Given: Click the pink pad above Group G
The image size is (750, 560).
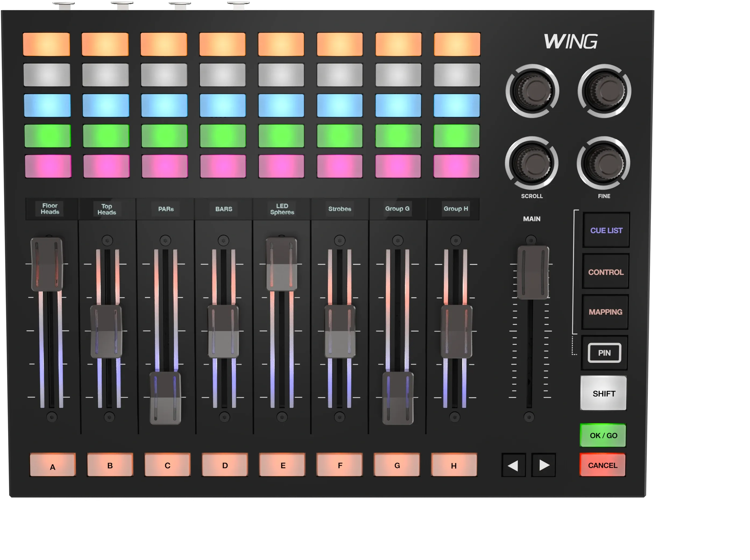Looking at the screenshot, I should 398,166.
